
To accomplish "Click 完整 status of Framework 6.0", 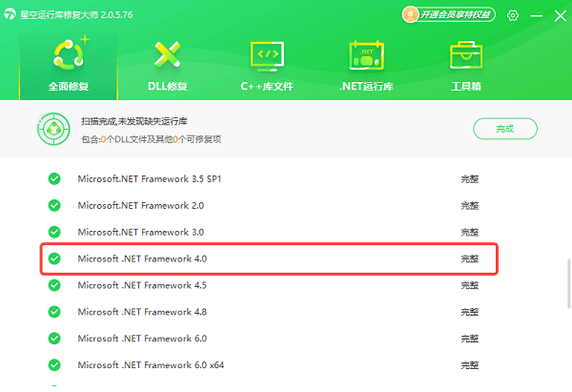I will tap(469, 339).
